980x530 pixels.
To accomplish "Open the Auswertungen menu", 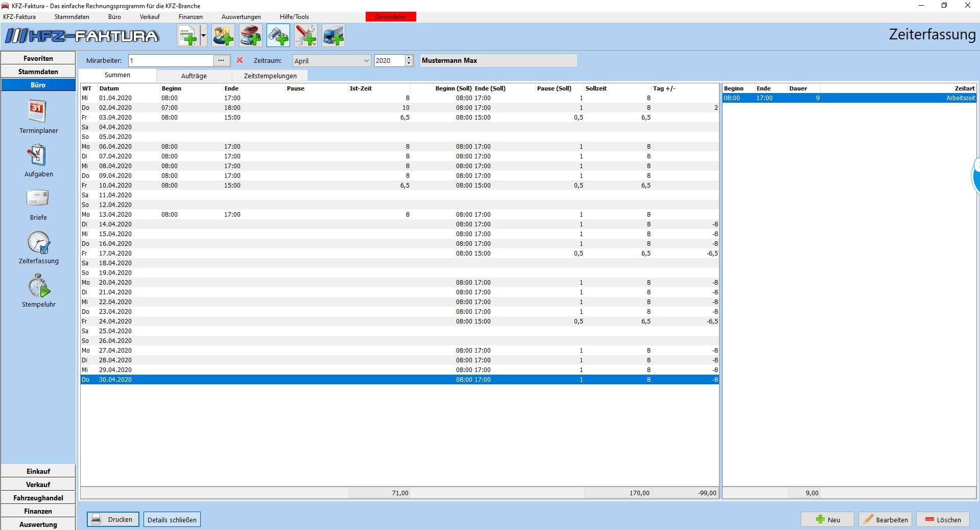I will [x=241, y=17].
